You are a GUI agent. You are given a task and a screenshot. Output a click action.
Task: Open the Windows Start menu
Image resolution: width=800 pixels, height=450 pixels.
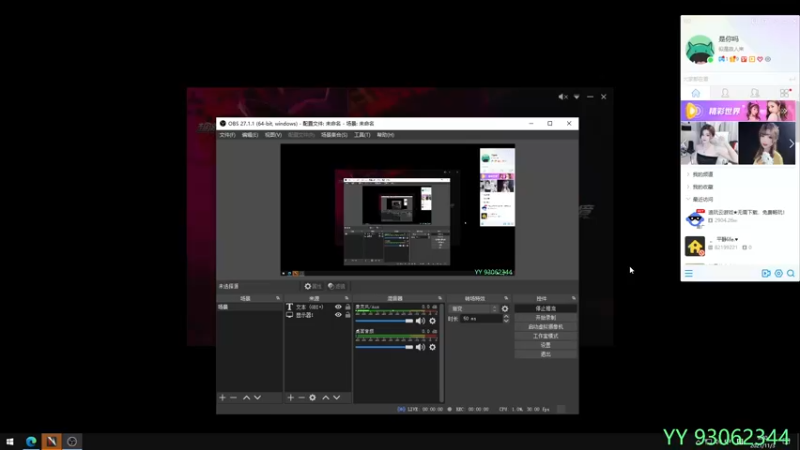(10, 441)
